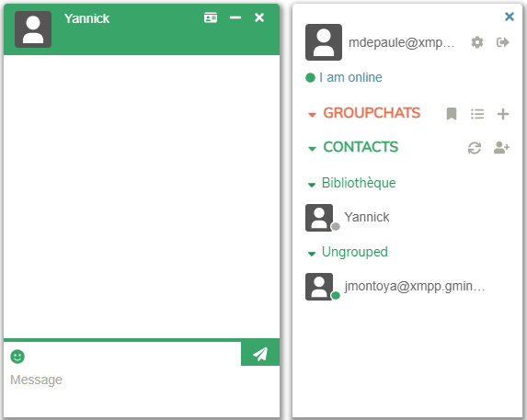Collapse the GROUPCHATS section
Viewport: 527px width, 420px height.
tap(364, 113)
